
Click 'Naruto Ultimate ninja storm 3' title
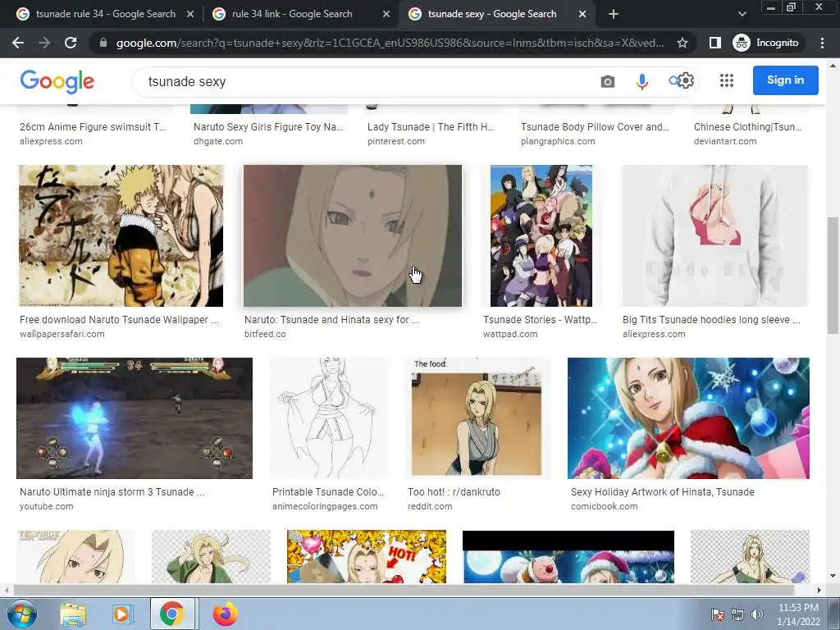coord(112,492)
